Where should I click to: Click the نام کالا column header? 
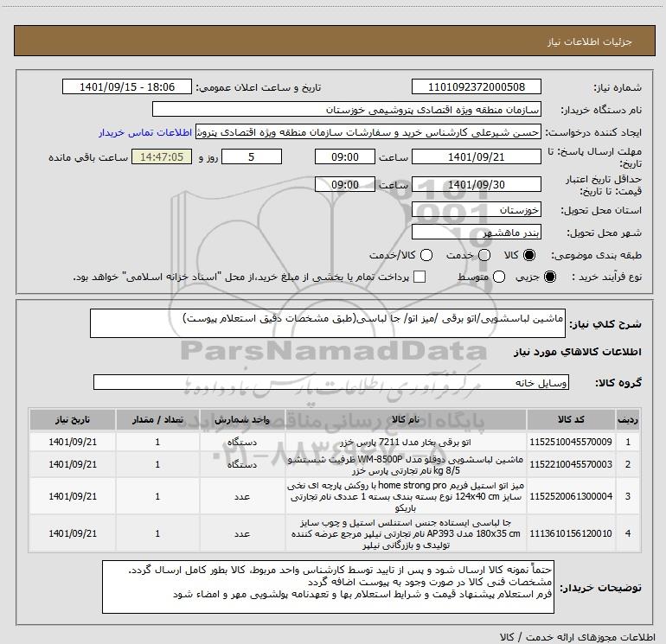(406, 420)
